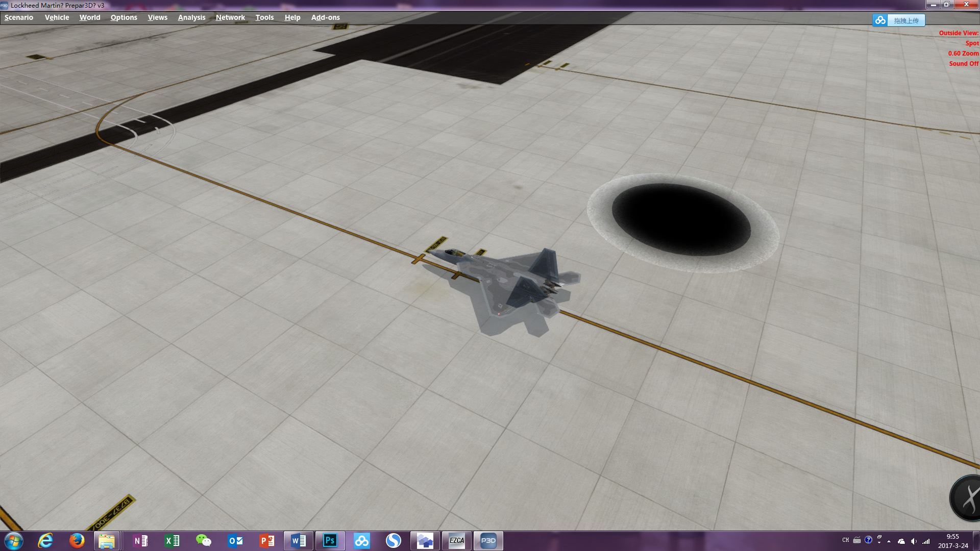The width and height of the screenshot is (980, 551).
Task: Open the WeChat taskbar icon
Action: point(204,541)
